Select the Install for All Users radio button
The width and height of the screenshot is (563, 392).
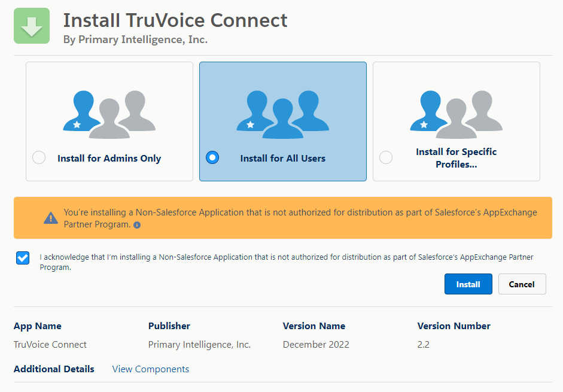pyautogui.click(x=212, y=157)
